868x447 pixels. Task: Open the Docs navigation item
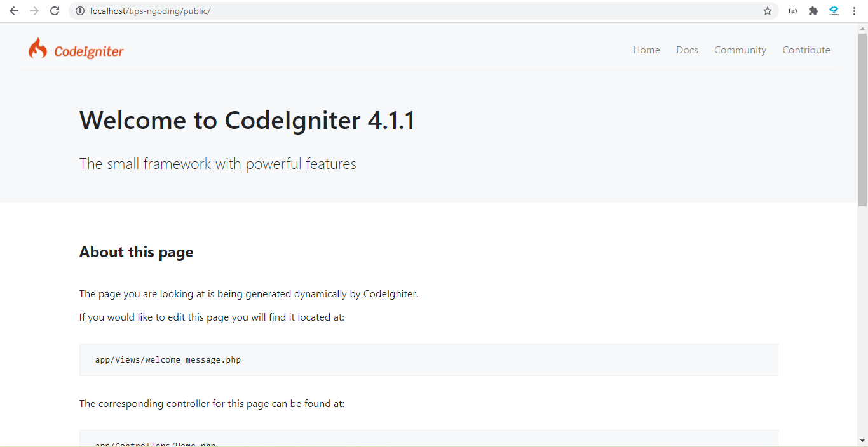687,50
